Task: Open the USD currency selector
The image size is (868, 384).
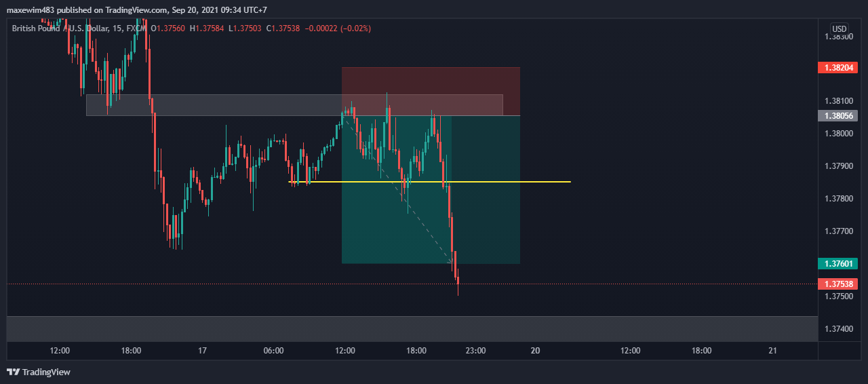Action: 840,29
